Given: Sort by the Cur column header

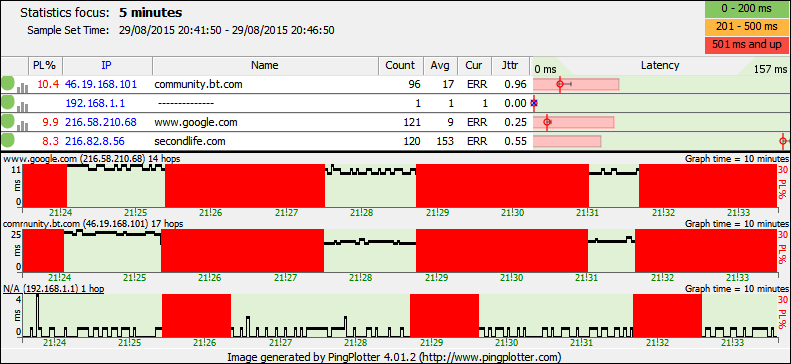Looking at the screenshot, I should 474,66.
